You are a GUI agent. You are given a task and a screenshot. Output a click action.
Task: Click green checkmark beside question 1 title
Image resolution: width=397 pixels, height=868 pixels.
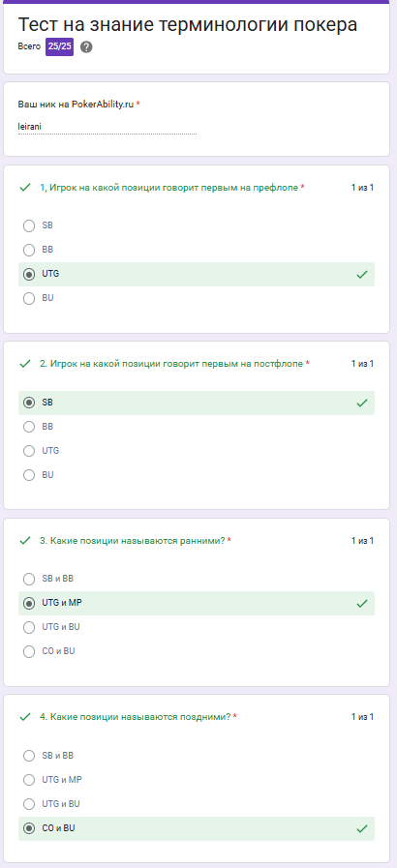tap(25, 188)
